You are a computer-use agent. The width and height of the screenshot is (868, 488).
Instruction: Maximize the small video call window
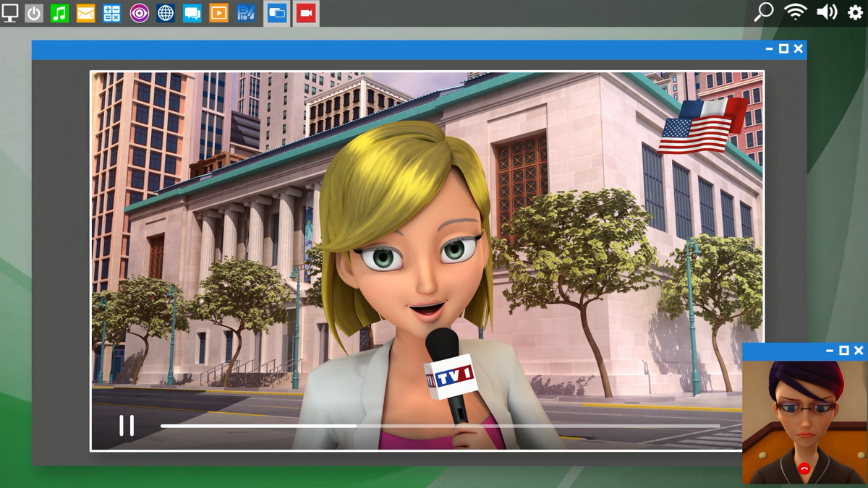click(843, 351)
